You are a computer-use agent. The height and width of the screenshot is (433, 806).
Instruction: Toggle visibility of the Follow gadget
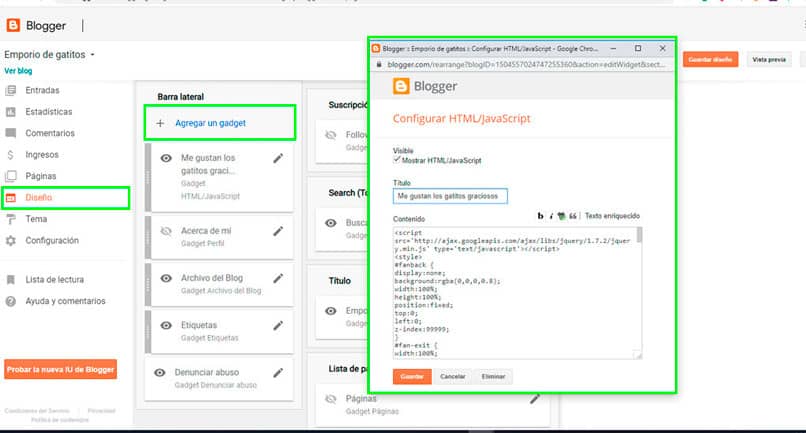click(x=331, y=135)
